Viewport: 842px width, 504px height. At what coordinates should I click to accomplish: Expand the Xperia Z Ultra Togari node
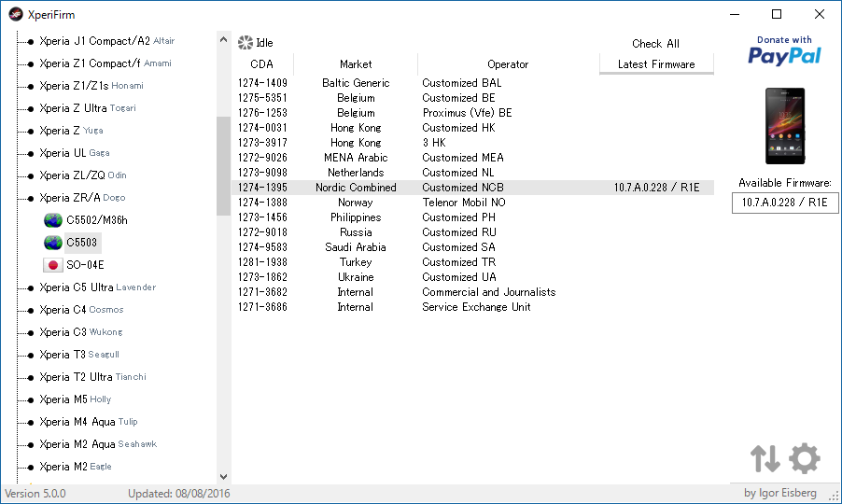[31, 109]
